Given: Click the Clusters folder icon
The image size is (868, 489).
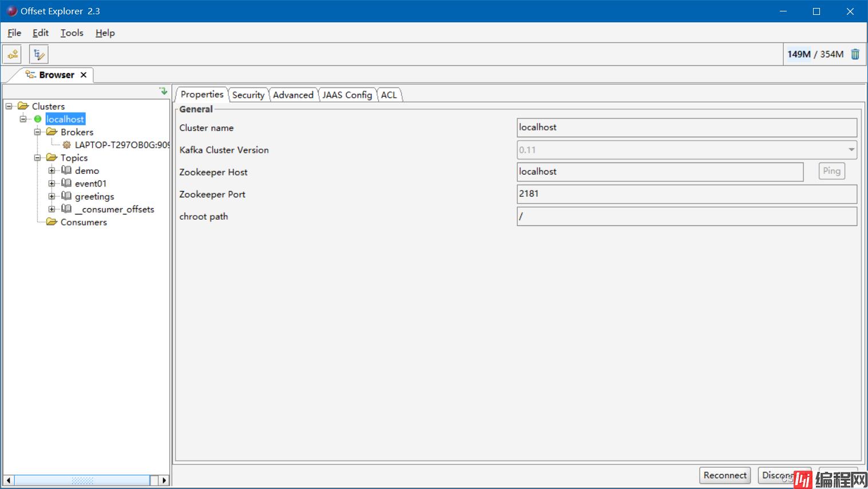Looking at the screenshot, I should click(23, 106).
